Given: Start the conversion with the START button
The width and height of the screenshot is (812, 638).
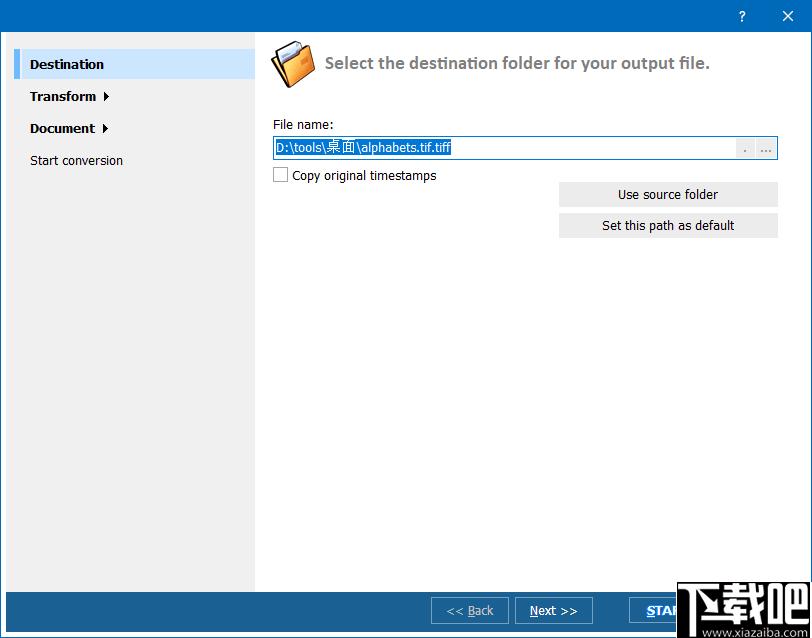Looking at the screenshot, I should (654, 611).
